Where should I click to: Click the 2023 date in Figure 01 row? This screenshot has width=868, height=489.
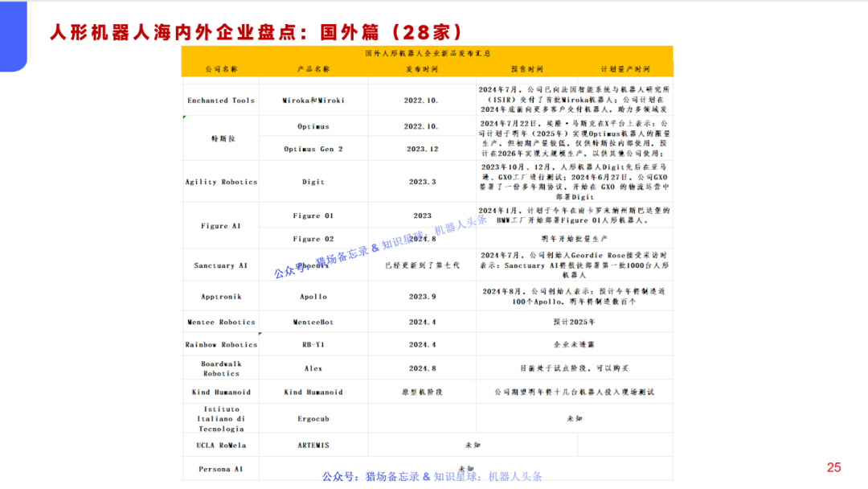point(423,216)
